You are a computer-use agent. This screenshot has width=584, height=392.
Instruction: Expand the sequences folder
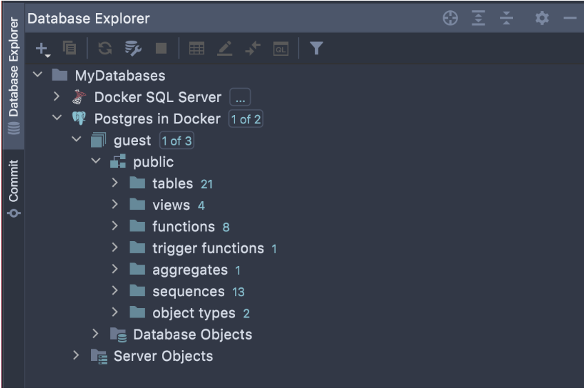tap(114, 291)
